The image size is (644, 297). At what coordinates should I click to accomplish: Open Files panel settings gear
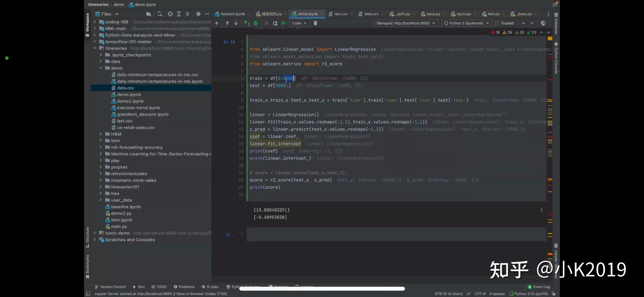[198, 14]
